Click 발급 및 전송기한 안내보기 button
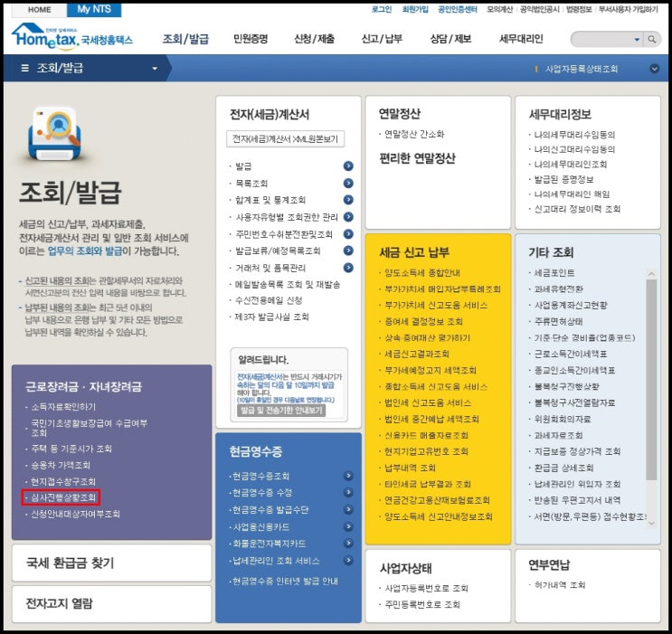The image size is (672, 634). (x=281, y=411)
